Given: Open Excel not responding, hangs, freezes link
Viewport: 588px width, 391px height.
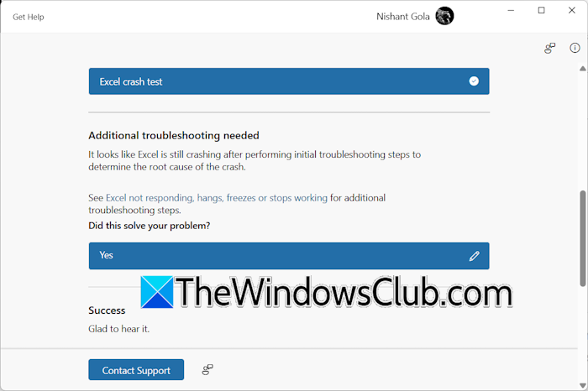Looking at the screenshot, I should pos(217,198).
